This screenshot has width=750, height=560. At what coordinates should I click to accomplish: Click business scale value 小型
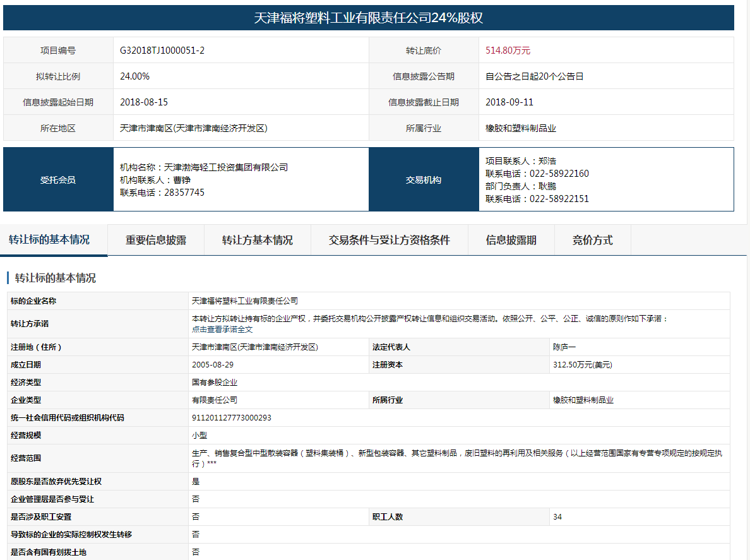[199, 436]
